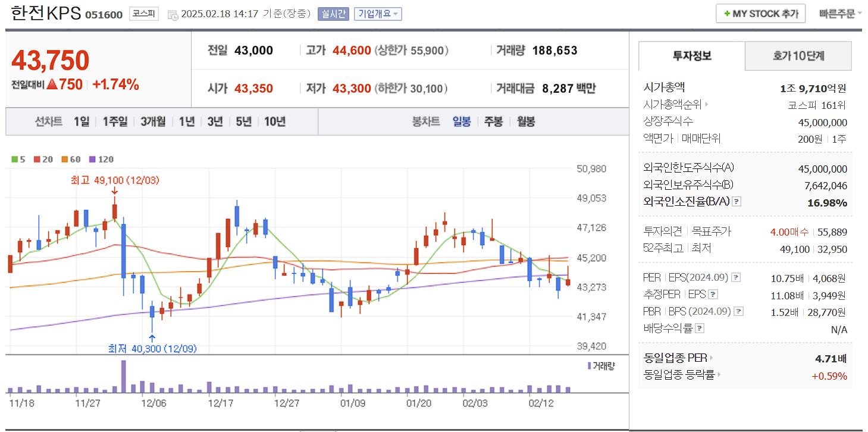Switch to the 호가 10단계 tab
This screenshot has height=432, width=868.
pyautogui.click(x=797, y=56)
